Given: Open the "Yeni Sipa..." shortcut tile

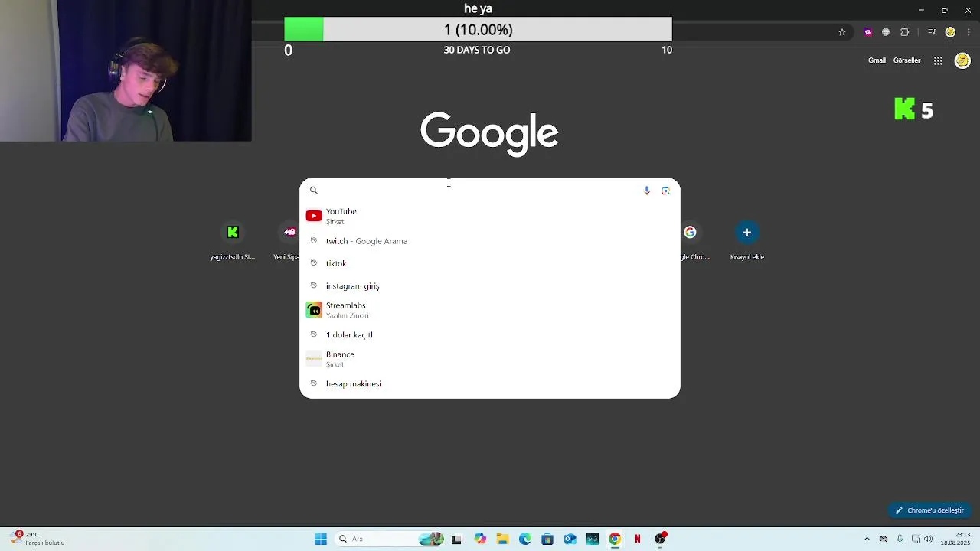Looking at the screenshot, I should (288, 240).
